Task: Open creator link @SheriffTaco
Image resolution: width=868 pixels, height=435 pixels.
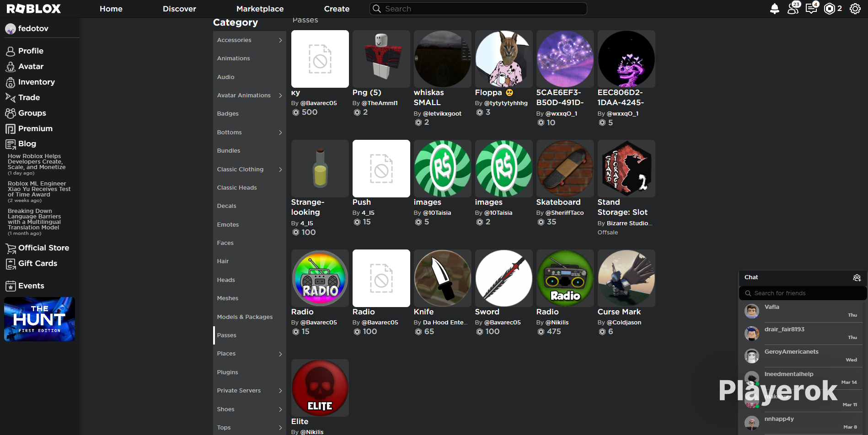Action: point(565,213)
